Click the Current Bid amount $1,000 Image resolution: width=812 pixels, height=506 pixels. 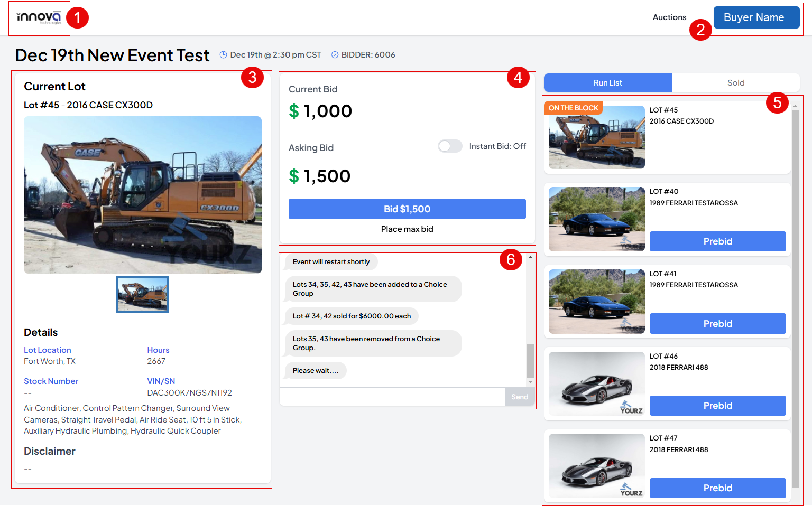(x=320, y=111)
